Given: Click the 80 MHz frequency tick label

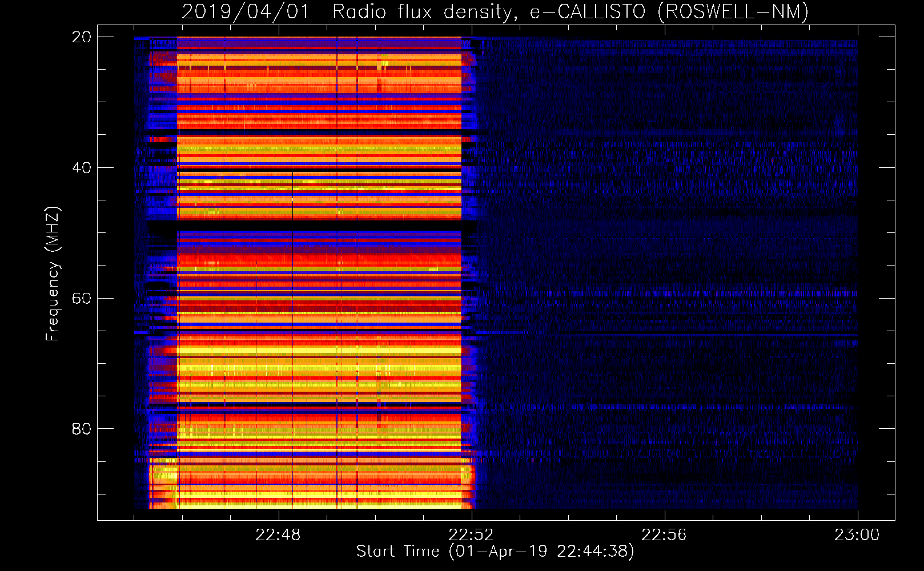Looking at the screenshot, I should tap(82, 429).
